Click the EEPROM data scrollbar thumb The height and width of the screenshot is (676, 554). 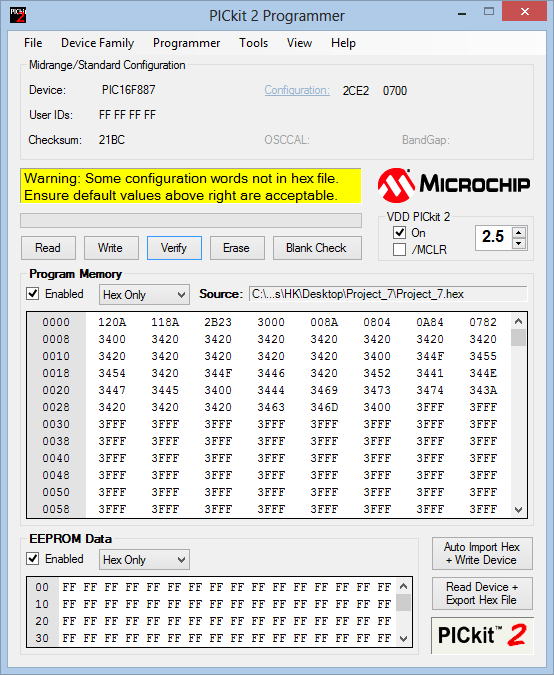[404, 603]
